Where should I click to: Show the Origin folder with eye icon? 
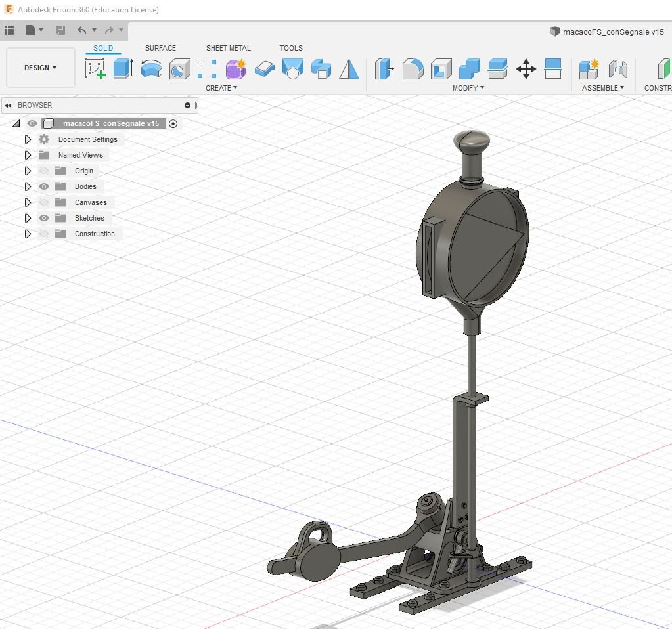(x=44, y=171)
